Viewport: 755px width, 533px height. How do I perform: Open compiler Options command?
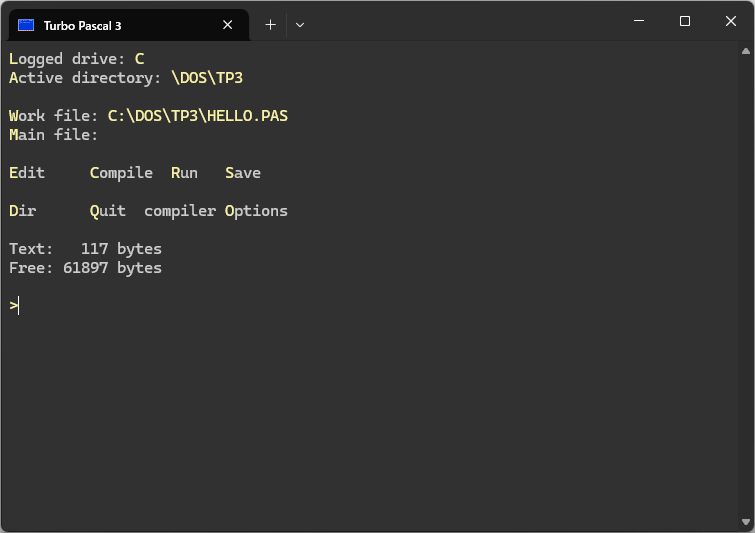(x=216, y=211)
